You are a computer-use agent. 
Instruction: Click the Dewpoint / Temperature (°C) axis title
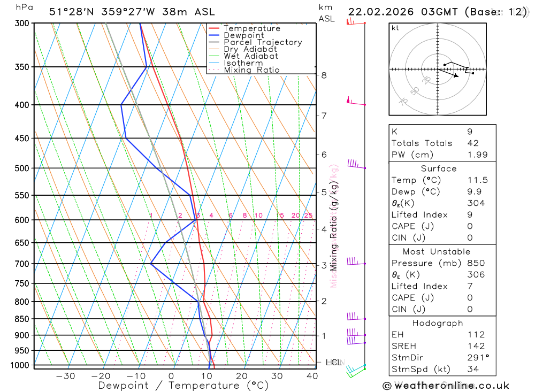184,386
